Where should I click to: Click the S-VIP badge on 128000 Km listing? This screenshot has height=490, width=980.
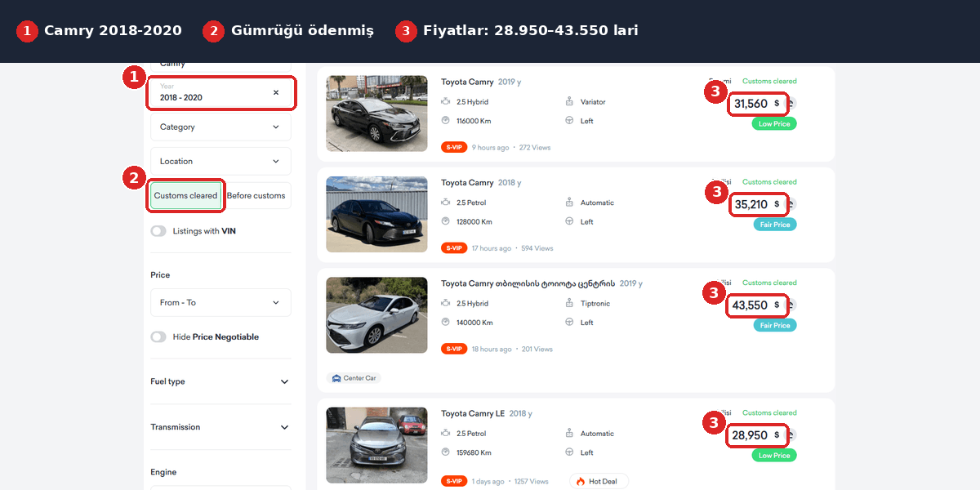point(454,248)
